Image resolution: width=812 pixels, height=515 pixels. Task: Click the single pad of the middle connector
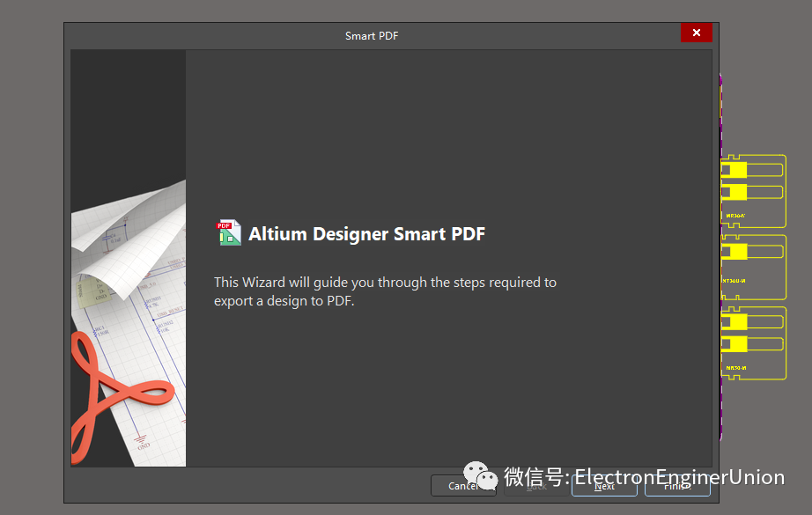coord(734,252)
